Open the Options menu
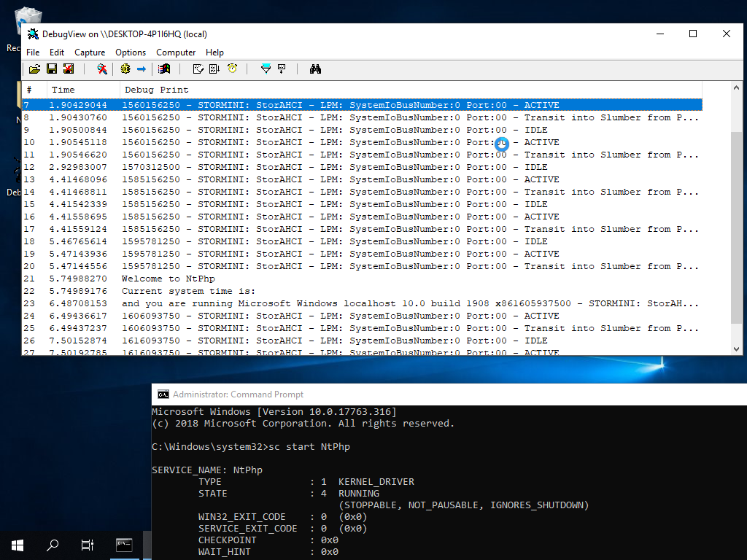 [131, 52]
